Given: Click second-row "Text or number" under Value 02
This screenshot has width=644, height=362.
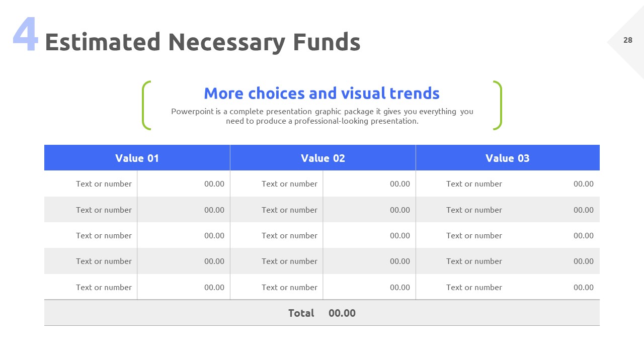Looking at the screenshot, I should pos(289,210).
